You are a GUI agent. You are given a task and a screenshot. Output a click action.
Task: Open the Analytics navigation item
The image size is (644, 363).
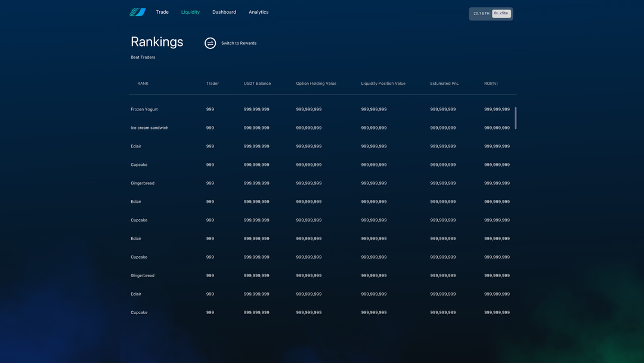coord(258,12)
